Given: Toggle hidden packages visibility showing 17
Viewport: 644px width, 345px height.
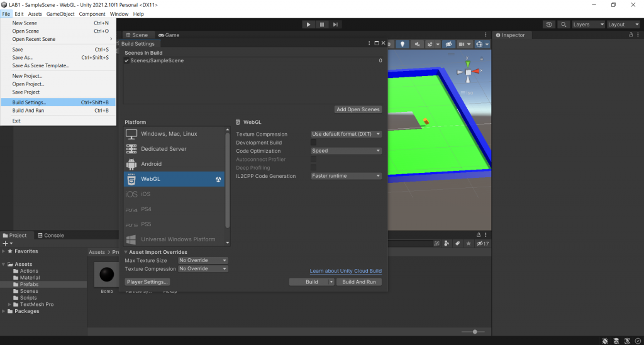Looking at the screenshot, I should coord(482,244).
